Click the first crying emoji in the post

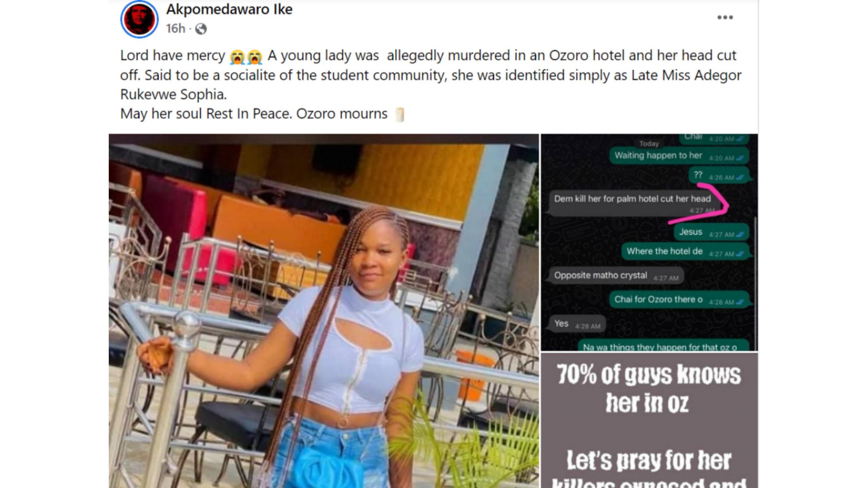(x=237, y=56)
